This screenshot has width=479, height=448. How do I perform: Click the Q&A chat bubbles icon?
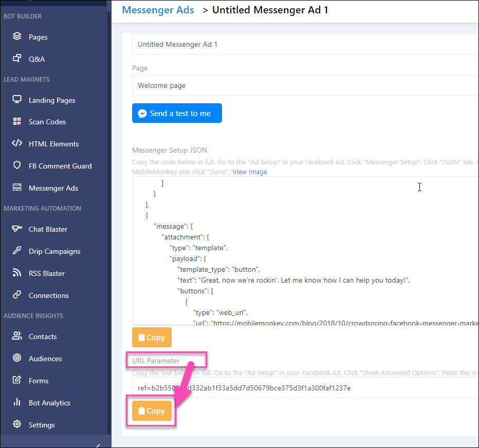[x=17, y=59]
